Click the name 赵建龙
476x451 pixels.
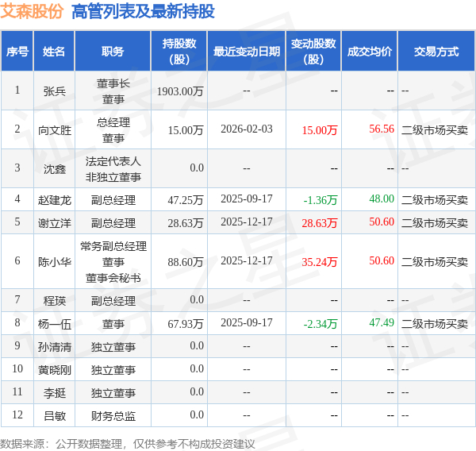pyautogui.click(x=54, y=200)
